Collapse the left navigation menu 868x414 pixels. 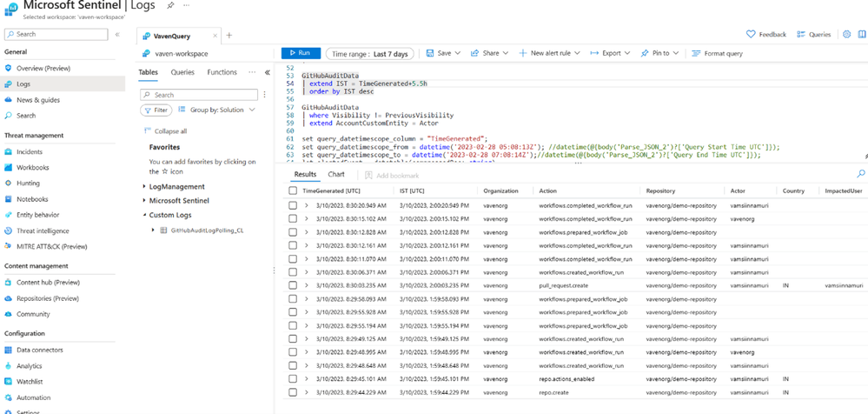click(x=117, y=35)
